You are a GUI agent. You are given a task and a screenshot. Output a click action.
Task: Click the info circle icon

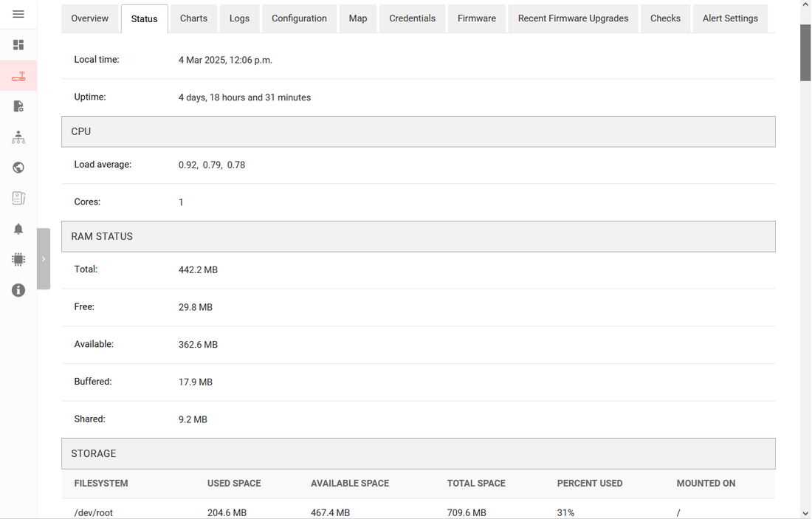pos(18,290)
